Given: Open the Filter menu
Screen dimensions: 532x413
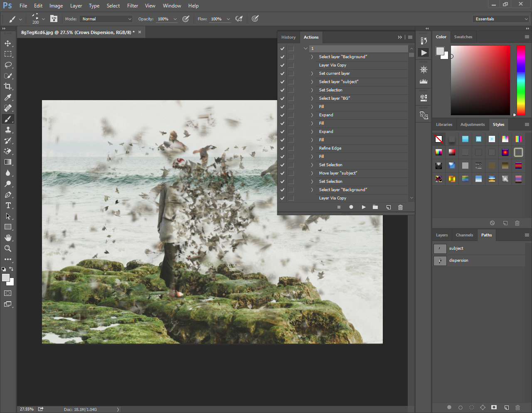Looking at the screenshot, I should pyautogui.click(x=133, y=6).
